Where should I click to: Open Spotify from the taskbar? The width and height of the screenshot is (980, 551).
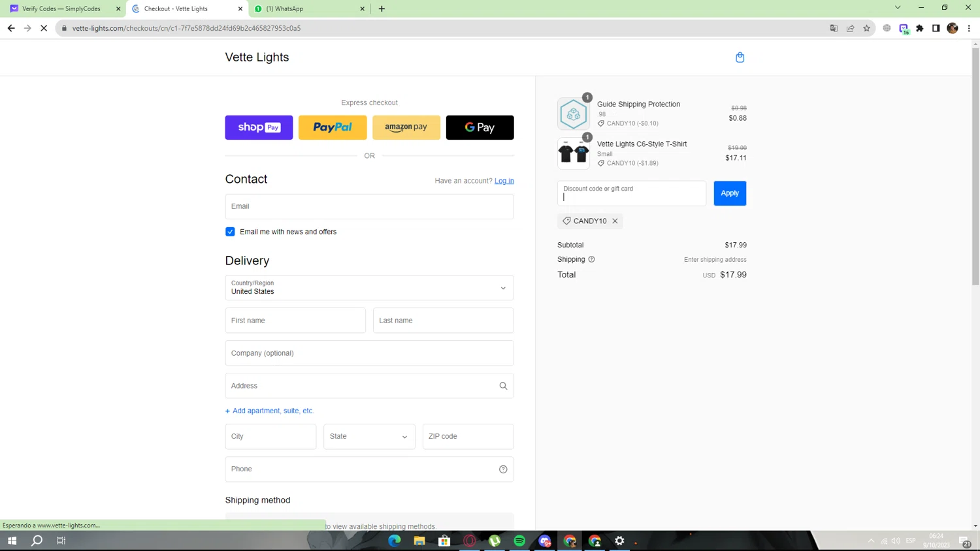[519, 541]
